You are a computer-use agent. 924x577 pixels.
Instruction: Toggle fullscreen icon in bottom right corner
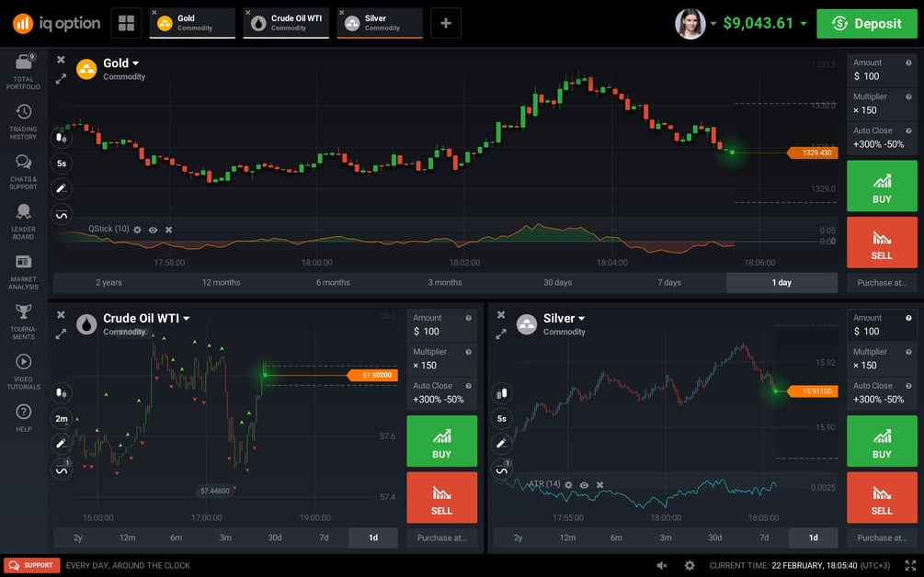[x=910, y=565]
